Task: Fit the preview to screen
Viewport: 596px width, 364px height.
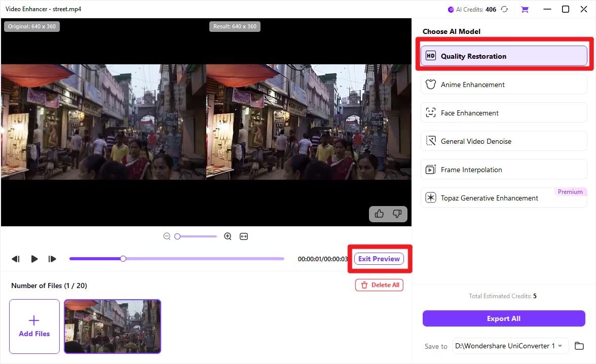Action: coord(244,236)
